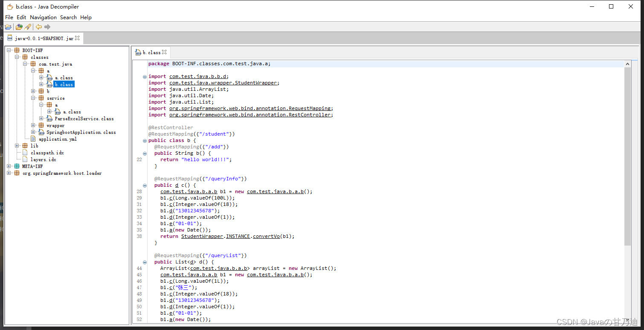Screen dimensions: 644x330
Task: Expand package b below b.class
Action: pos(33,91)
